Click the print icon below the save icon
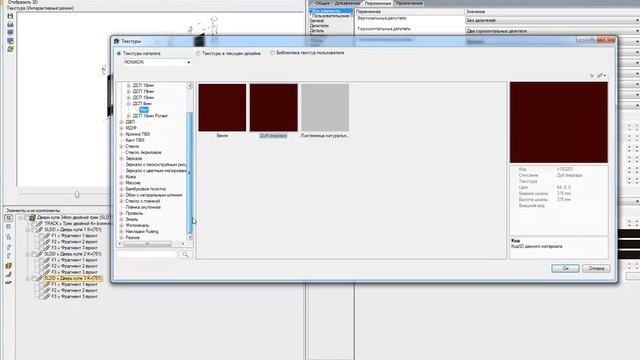The width and height of the screenshot is (640, 360). pyautogui.click(x=10, y=24)
